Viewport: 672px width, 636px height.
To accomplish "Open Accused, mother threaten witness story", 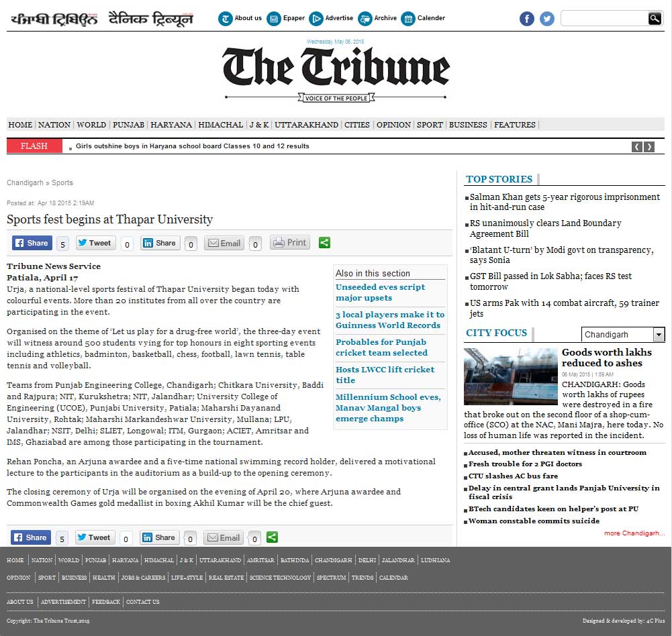I will coord(557,453).
